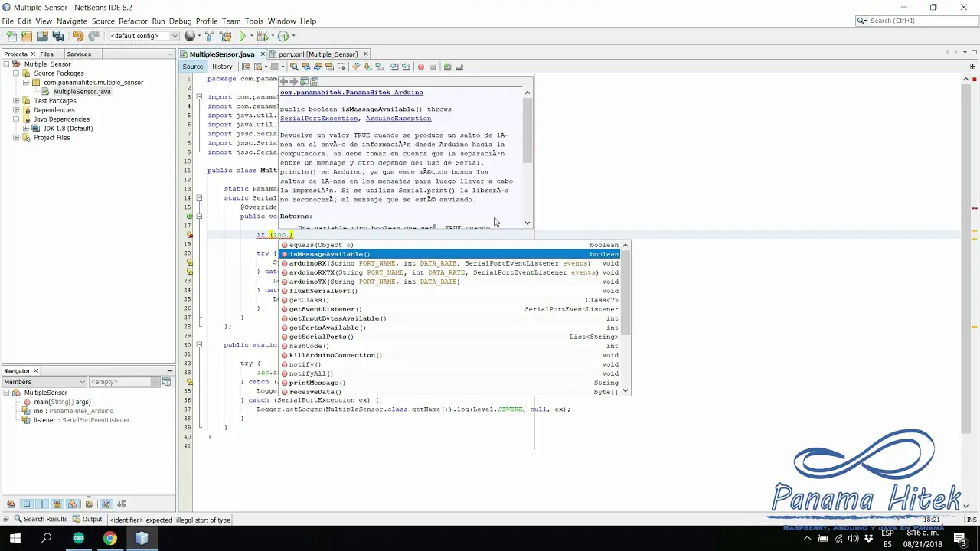Viewport: 980px width, 551px height.
Task: Start macro recording with the red circle
Action: coord(421,67)
